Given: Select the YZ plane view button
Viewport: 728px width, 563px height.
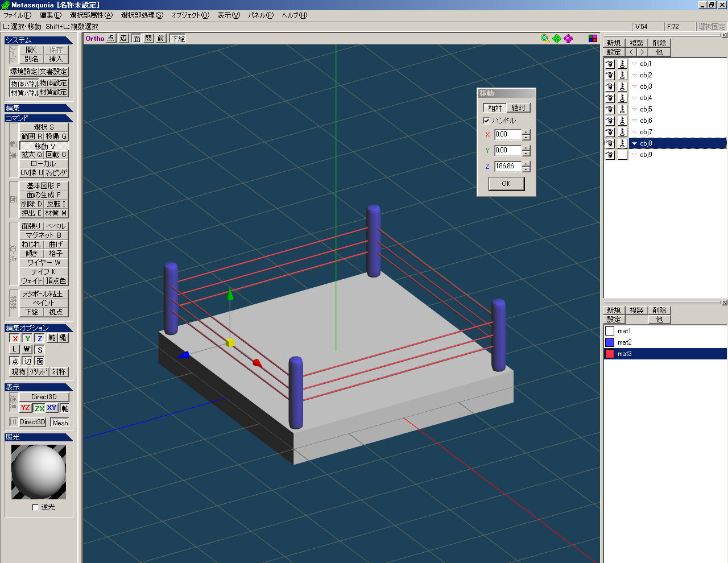Looking at the screenshot, I should pos(26,408).
